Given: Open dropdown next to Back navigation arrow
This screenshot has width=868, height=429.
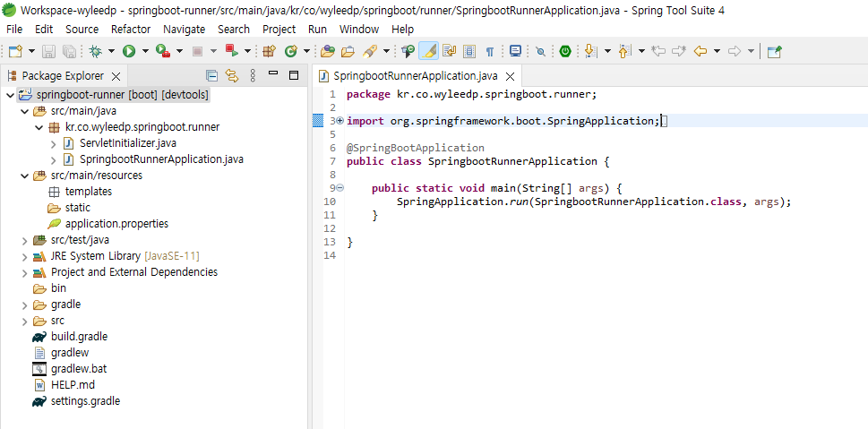Looking at the screenshot, I should click(x=717, y=51).
